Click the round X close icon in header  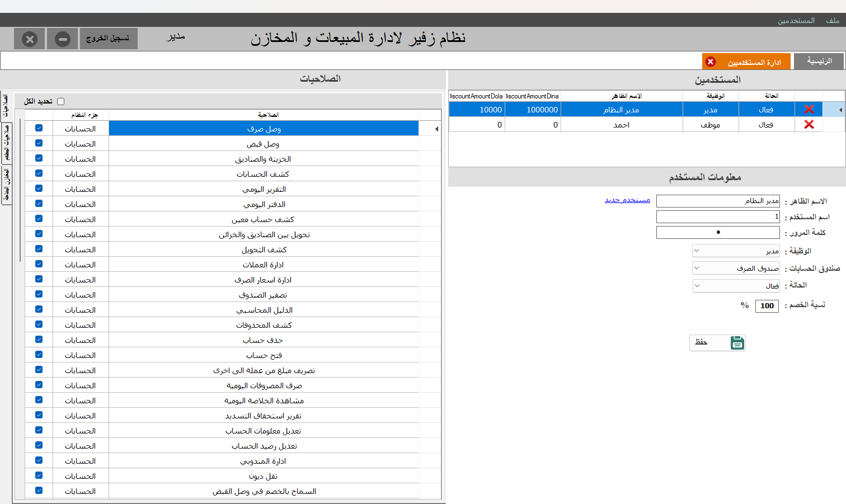[x=30, y=39]
